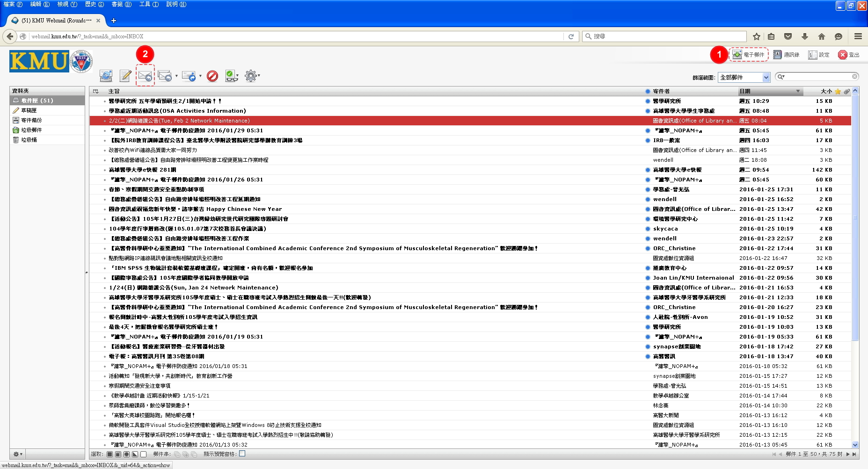Open the 書籤 menu

pos(122,4)
